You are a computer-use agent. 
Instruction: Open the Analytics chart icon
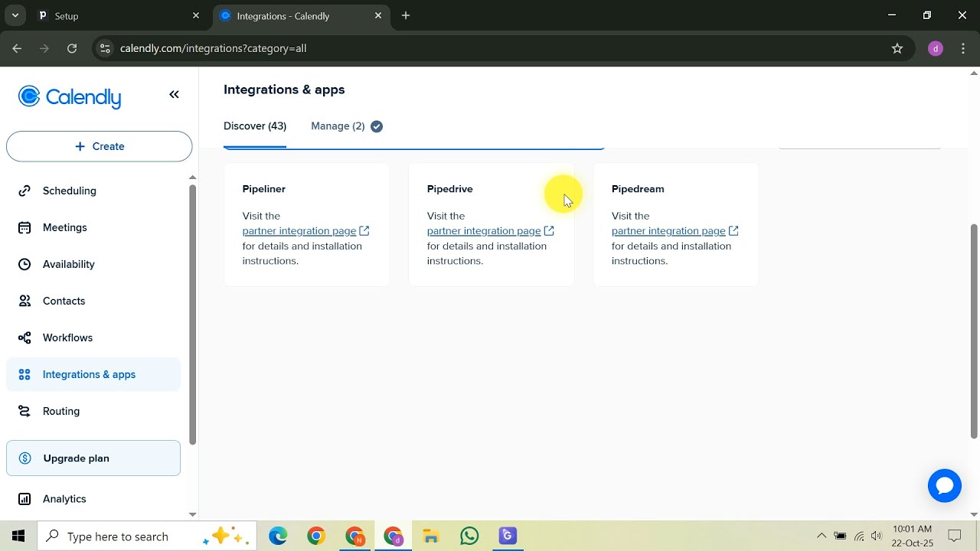(24, 499)
